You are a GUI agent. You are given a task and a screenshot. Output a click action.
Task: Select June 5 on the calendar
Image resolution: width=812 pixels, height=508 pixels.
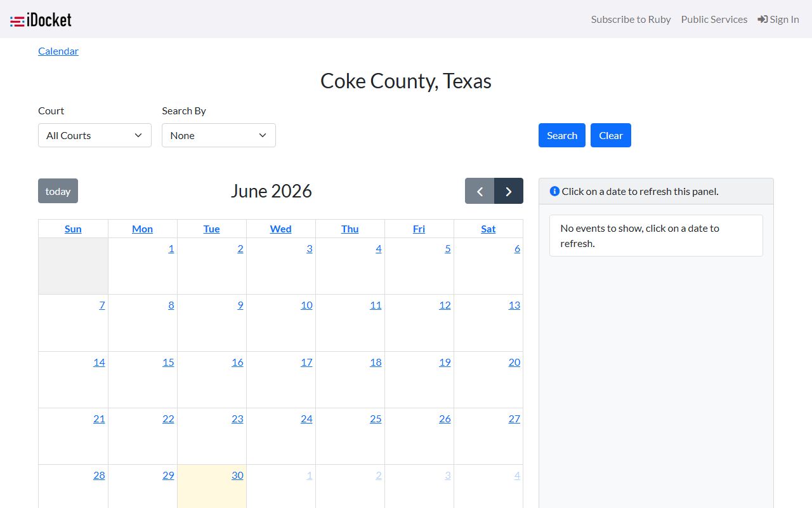pos(447,248)
